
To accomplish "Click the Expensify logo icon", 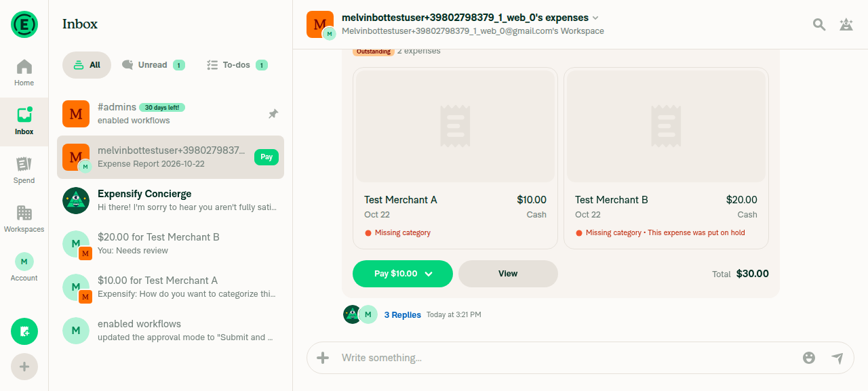I will (x=24, y=24).
